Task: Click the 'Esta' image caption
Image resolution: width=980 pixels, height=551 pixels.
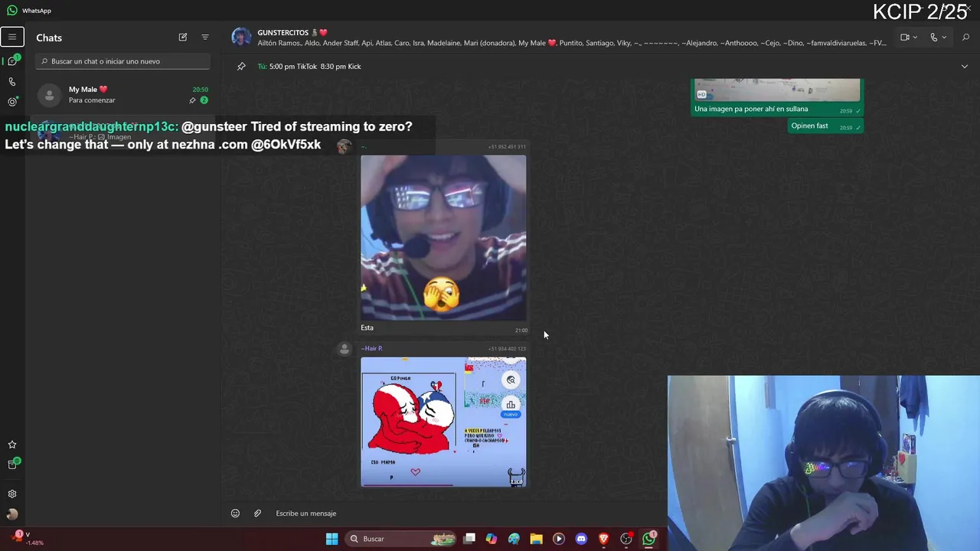Action: pyautogui.click(x=367, y=328)
